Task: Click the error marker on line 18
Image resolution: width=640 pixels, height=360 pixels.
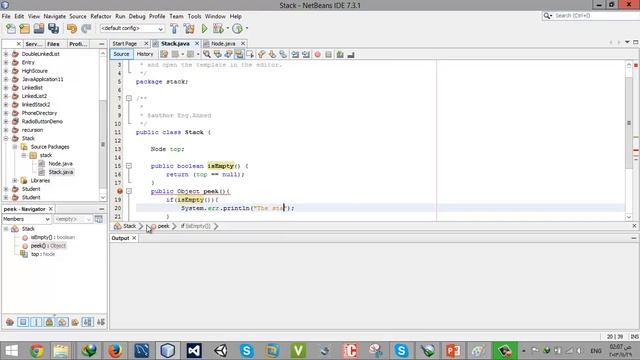Action: 120,191
